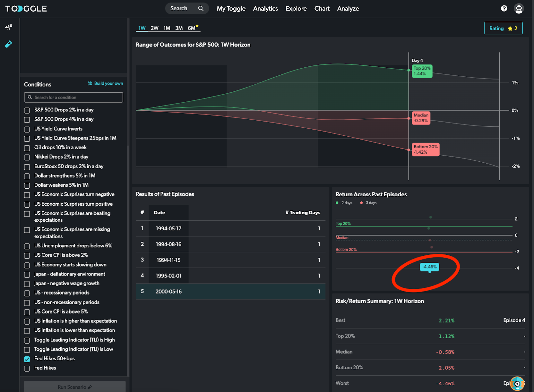Viewport: 534px width, 392px height.
Task: Check US Unemployment drops below 6%
Action: coord(27,246)
